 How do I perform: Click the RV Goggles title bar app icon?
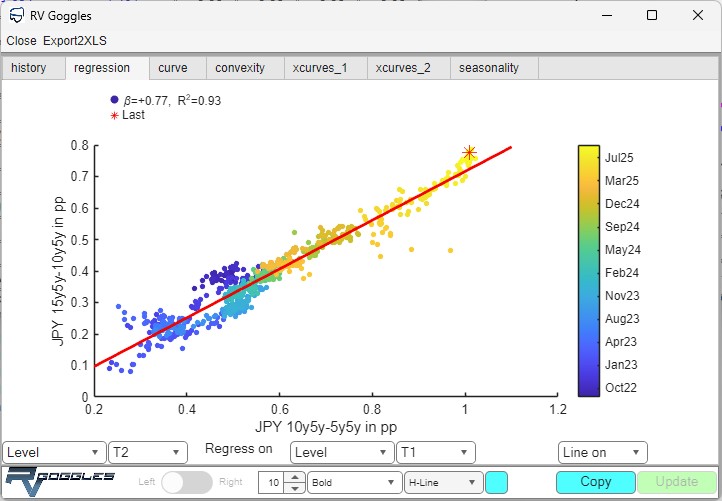(14, 16)
